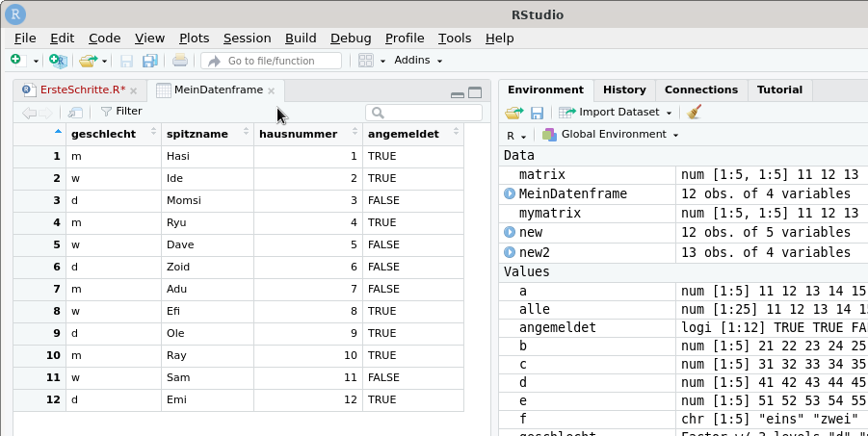Click the data viewer search box
Screen dimensions: 868x436
(424, 113)
